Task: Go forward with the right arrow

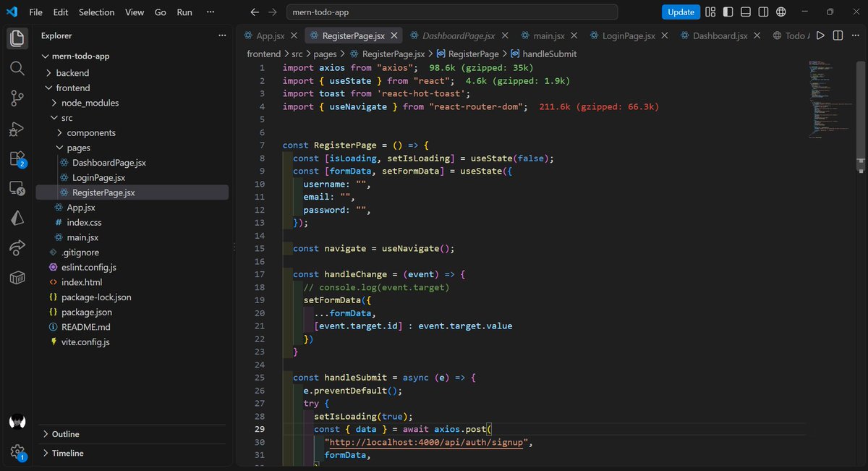Action: (x=272, y=12)
